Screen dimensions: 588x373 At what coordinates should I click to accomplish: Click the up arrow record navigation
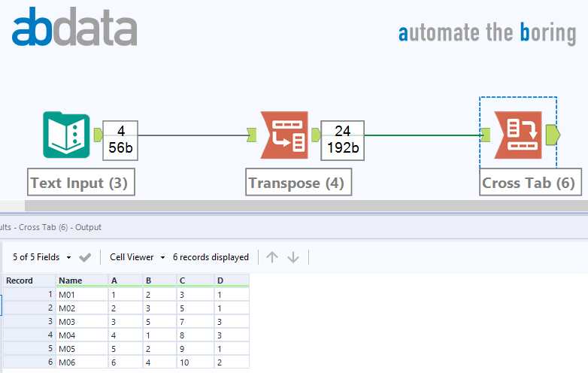272,257
